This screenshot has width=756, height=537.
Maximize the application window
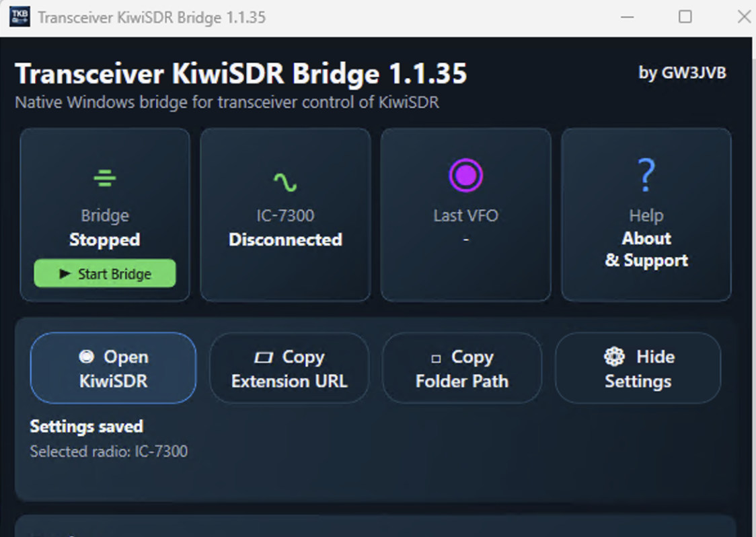coord(685,17)
